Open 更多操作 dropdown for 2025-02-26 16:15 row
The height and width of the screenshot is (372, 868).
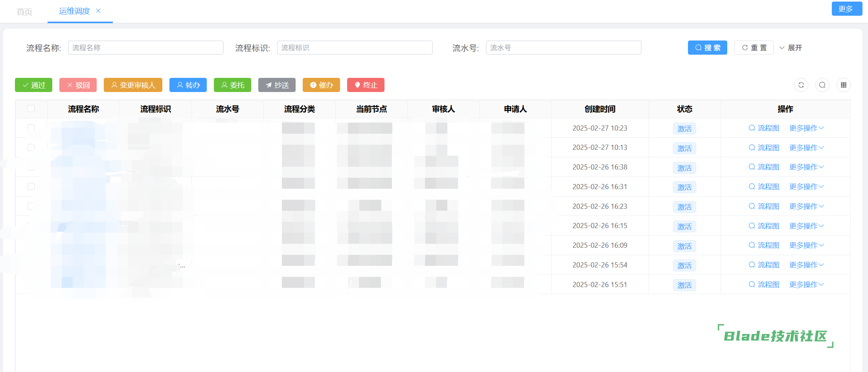tap(806, 226)
